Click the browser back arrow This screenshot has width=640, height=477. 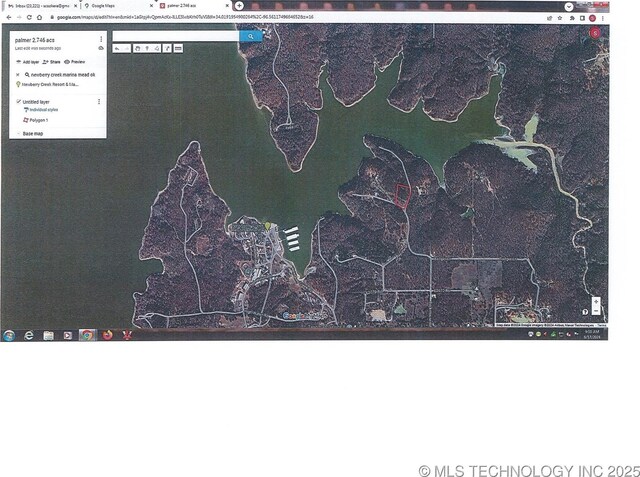(9, 18)
